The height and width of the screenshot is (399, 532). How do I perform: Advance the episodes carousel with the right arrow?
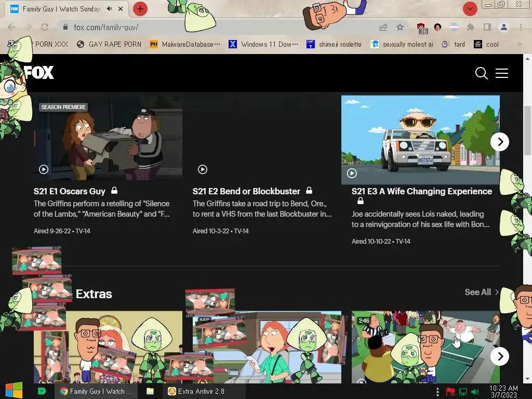(500, 141)
